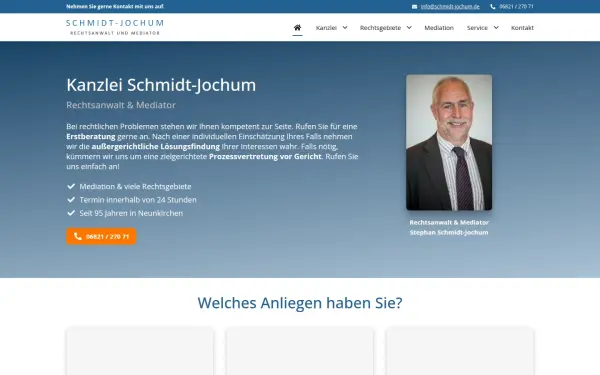Click the text Termin innerhalb von 24 Stunden
The image size is (600, 375).
(x=138, y=200)
